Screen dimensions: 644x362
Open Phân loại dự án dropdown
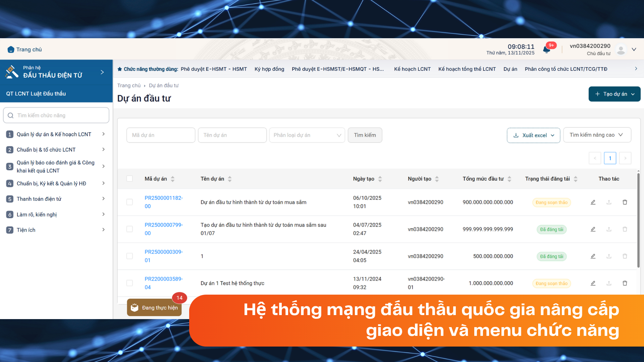click(x=307, y=135)
